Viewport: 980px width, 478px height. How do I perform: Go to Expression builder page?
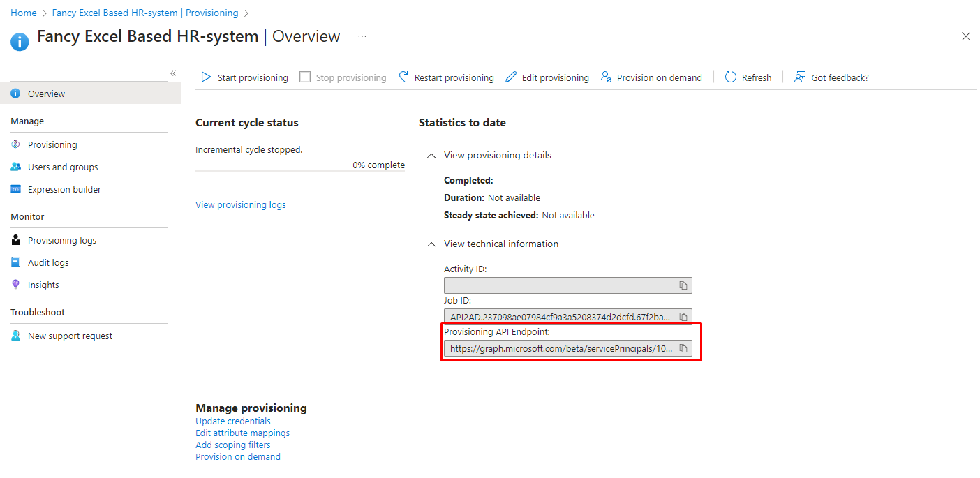[64, 190]
